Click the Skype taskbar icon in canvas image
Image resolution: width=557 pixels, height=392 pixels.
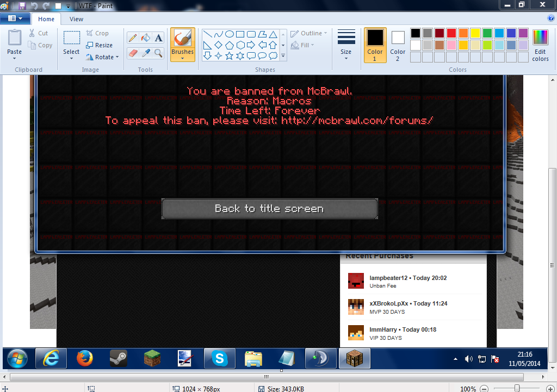tap(220, 358)
